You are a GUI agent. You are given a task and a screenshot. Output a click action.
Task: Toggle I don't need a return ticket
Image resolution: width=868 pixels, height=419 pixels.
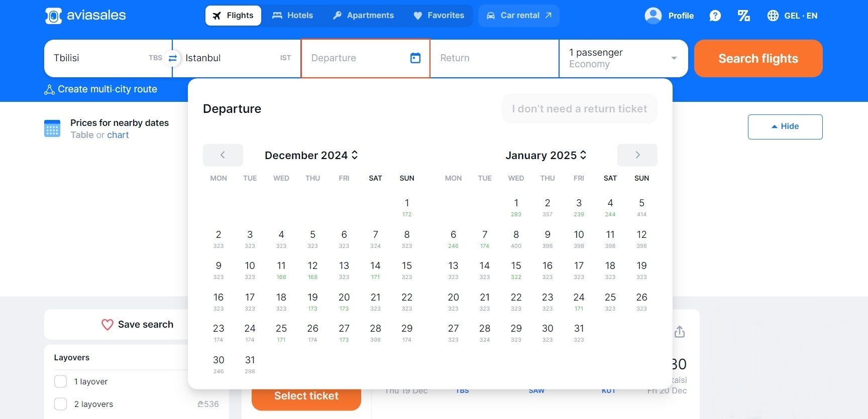tap(579, 109)
